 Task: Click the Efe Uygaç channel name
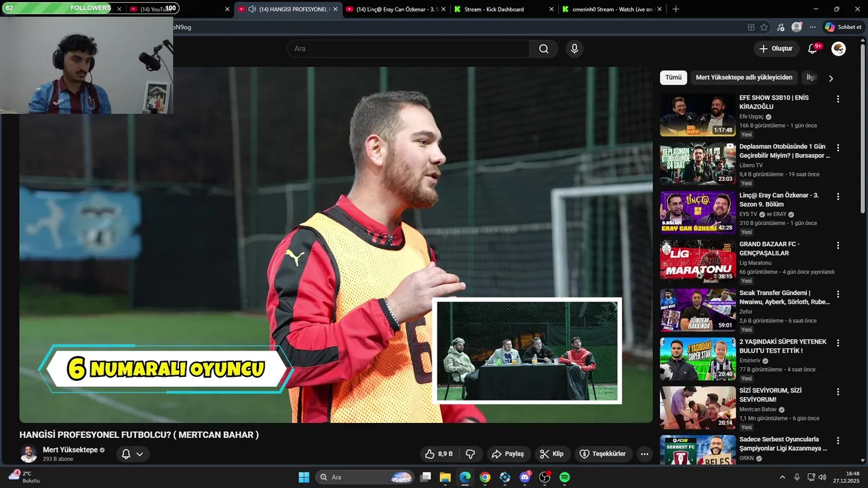pos(751,117)
